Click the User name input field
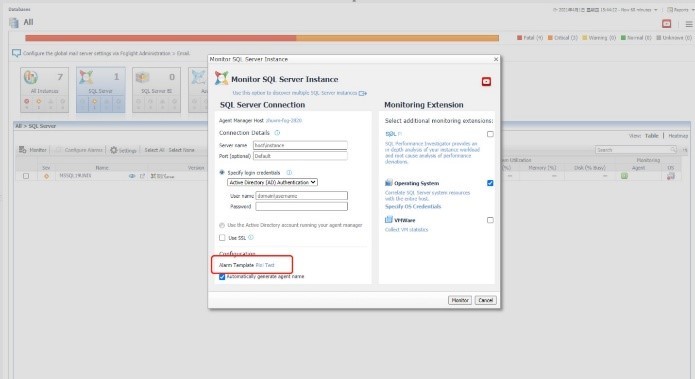695x379 pixels. pyautogui.click(x=301, y=195)
